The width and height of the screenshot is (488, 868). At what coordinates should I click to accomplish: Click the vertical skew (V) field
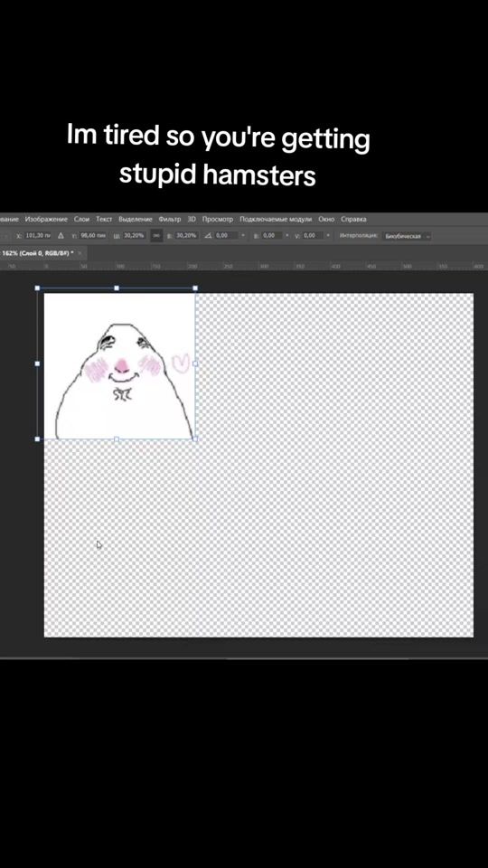point(313,235)
